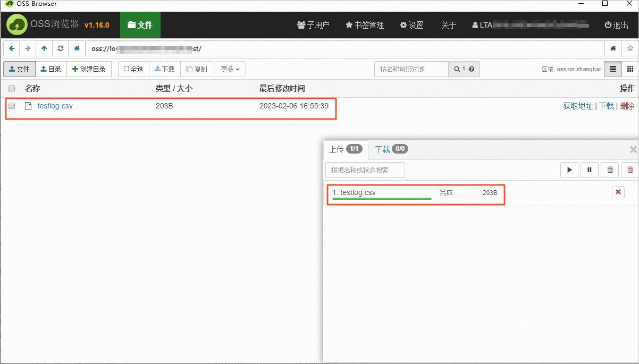The image size is (639, 364).
Task: Click the file icon beside testlog.csv
Action: 29,106
